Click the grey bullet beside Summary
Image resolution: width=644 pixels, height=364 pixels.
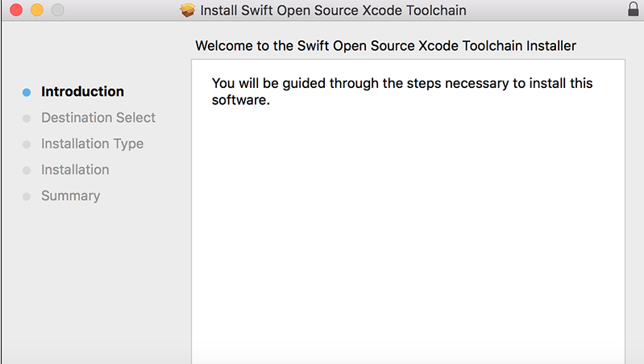pyautogui.click(x=27, y=196)
